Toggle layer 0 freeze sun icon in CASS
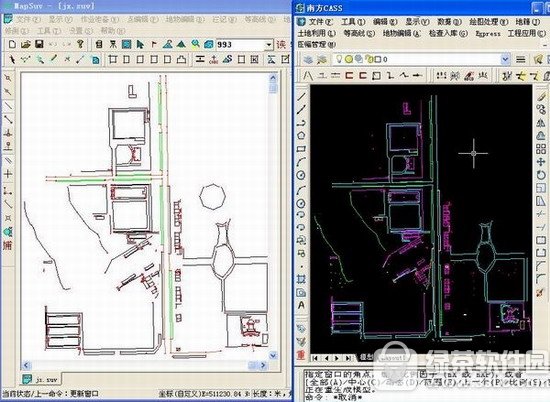This screenshot has height=402, width=550. (348, 59)
